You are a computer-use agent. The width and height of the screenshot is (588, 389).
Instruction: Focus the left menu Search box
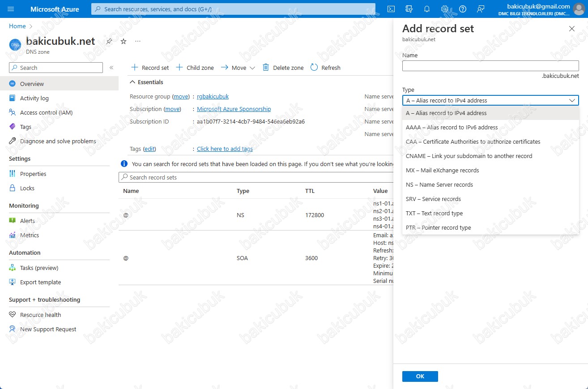[x=56, y=68]
